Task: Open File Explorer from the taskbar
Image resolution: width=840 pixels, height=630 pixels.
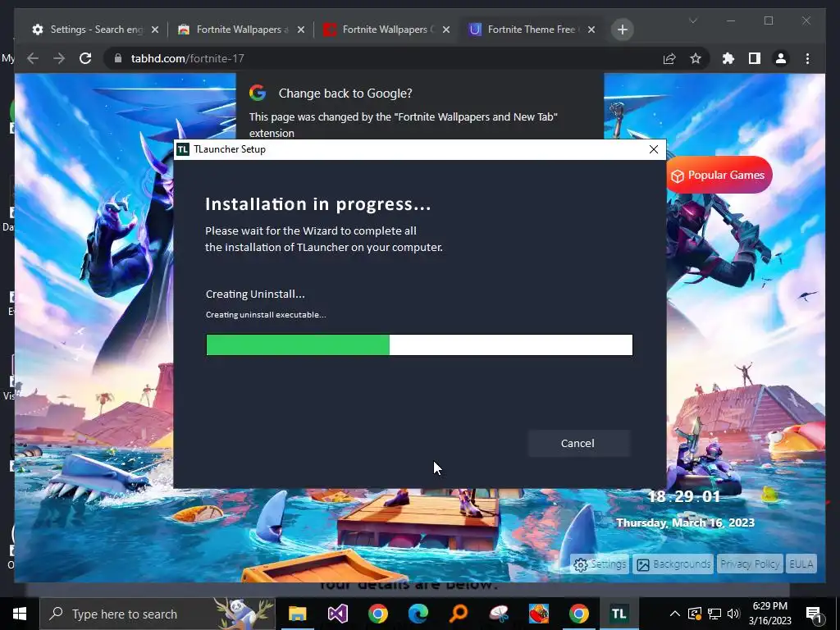Action: coord(297,614)
